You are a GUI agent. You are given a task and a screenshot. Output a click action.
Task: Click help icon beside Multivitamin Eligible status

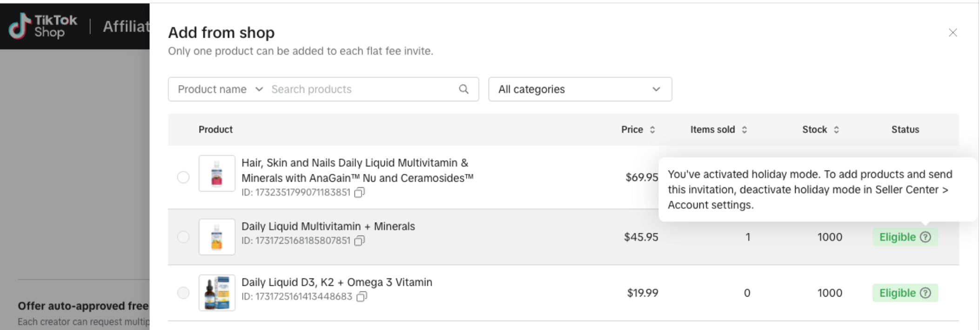[x=926, y=237]
